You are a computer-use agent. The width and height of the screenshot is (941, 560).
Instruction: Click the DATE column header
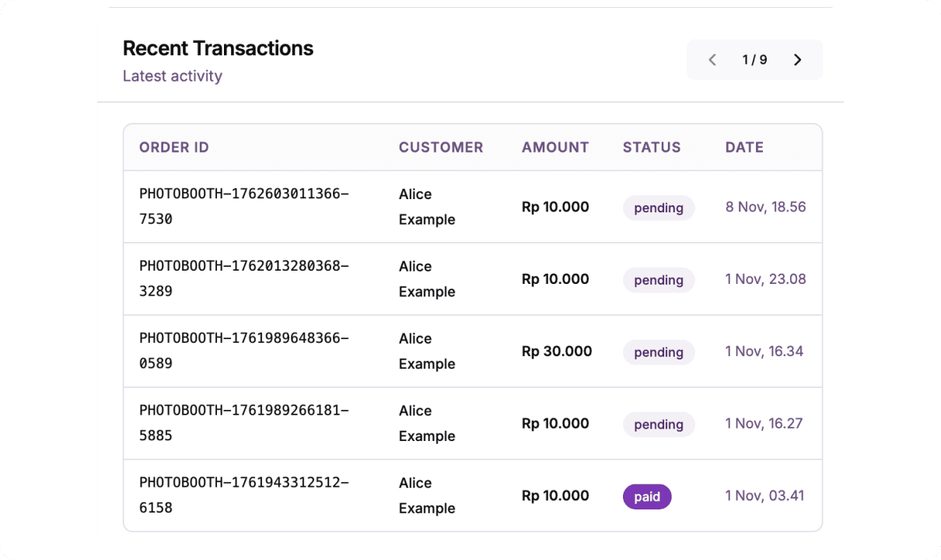(744, 147)
